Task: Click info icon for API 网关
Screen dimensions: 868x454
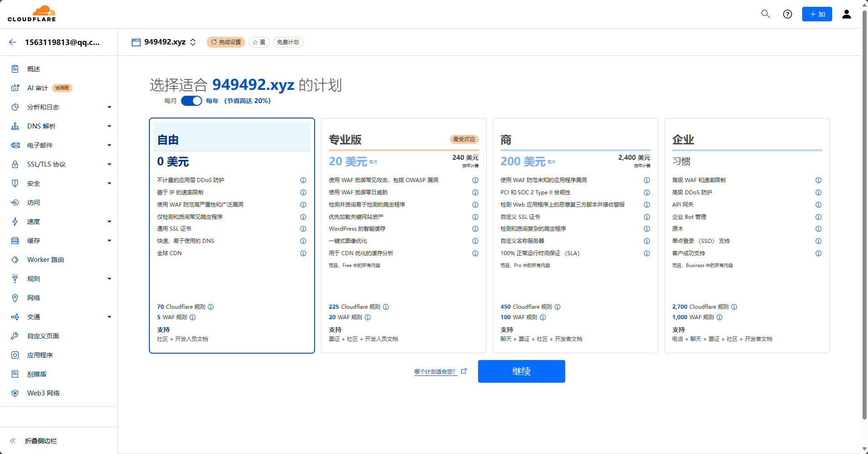Action: (819, 205)
